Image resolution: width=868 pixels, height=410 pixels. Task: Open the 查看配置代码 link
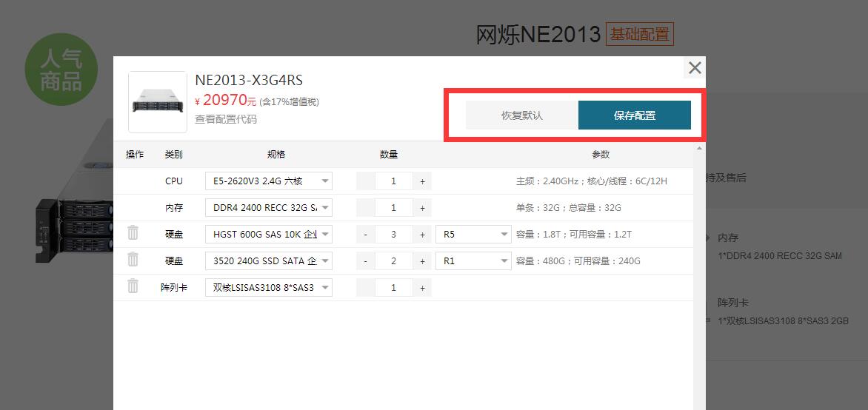(226, 119)
